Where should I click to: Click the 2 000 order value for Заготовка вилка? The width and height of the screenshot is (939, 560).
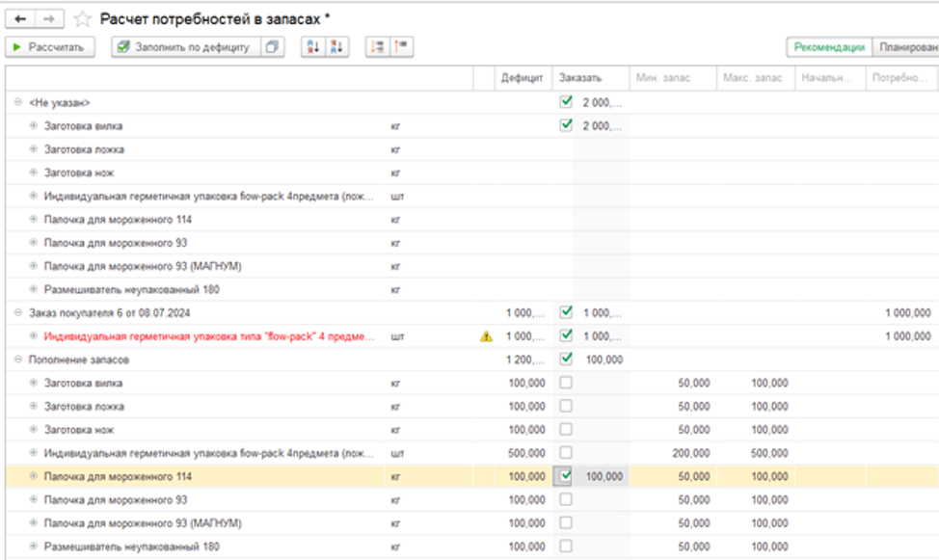point(602,125)
